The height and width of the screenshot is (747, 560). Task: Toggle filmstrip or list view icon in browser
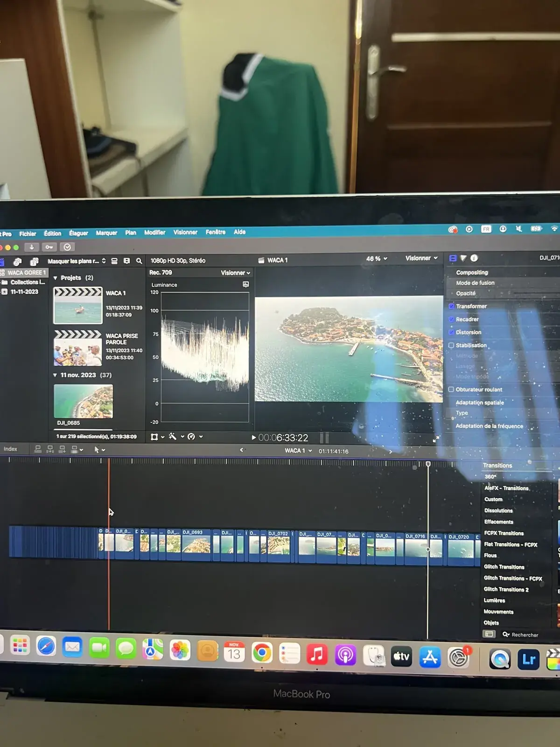pyautogui.click(x=114, y=261)
